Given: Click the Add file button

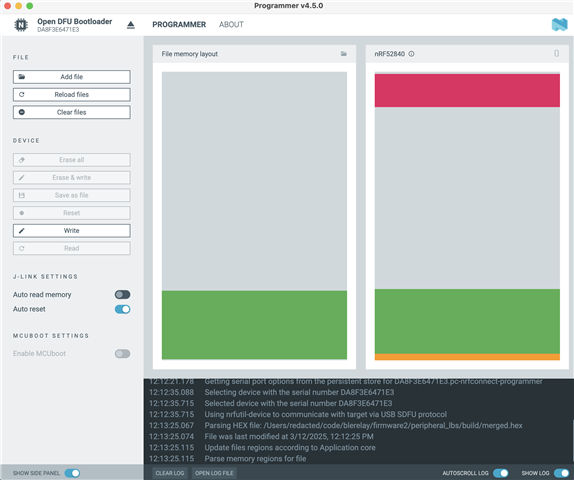Looking at the screenshot, I should click(72, 77).
